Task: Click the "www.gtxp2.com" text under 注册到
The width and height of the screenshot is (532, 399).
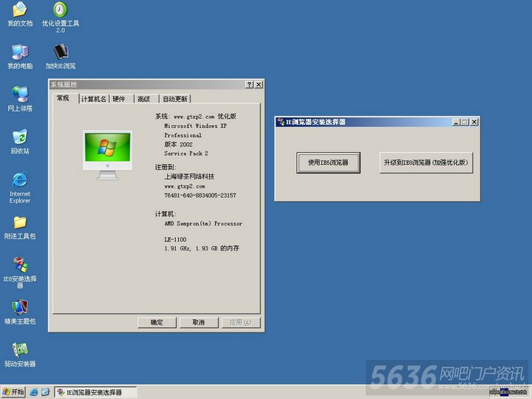Action: [x=185, y=186]
